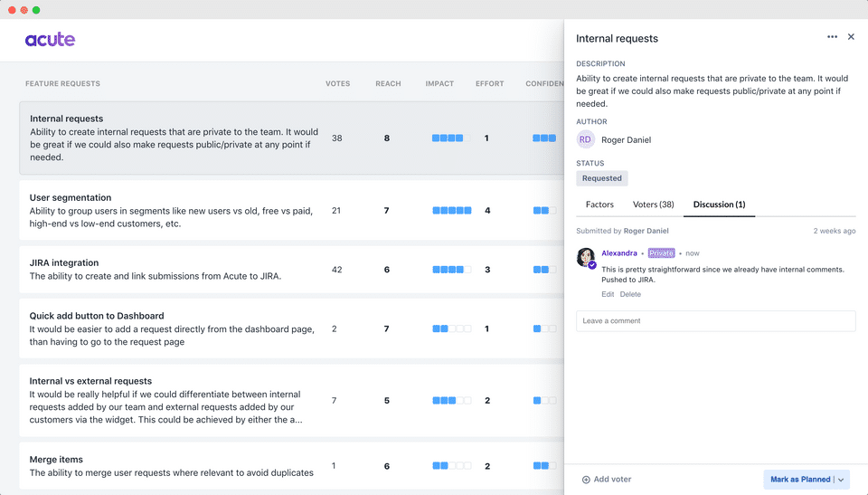Click the Private tag on the comment

pyautogui.click(x=661, y=253)
